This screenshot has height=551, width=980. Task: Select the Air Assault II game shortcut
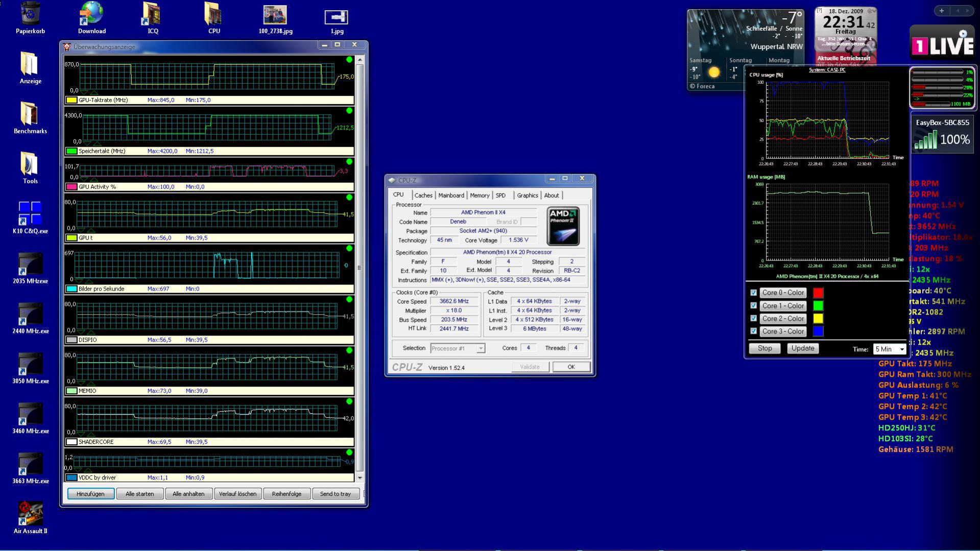pos(31,517)
